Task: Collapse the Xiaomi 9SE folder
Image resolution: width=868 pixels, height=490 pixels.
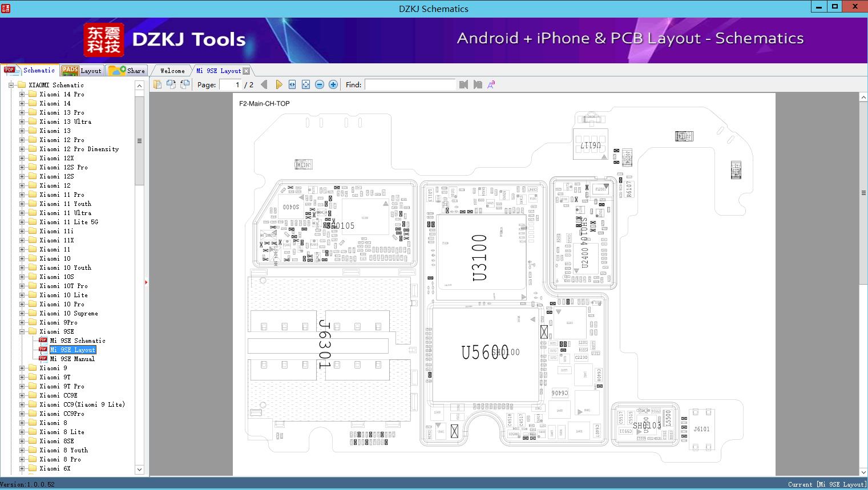Action: [22, 331]
